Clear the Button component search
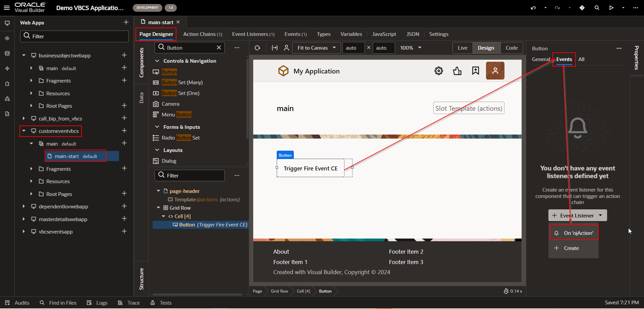This screenshot has width=644, height=309. coord(219,48)
